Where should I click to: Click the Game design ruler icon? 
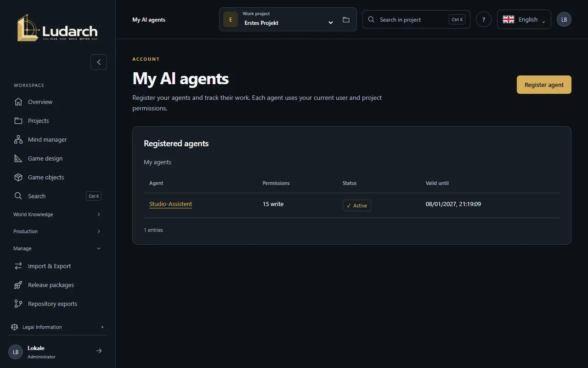pos(18,158)
